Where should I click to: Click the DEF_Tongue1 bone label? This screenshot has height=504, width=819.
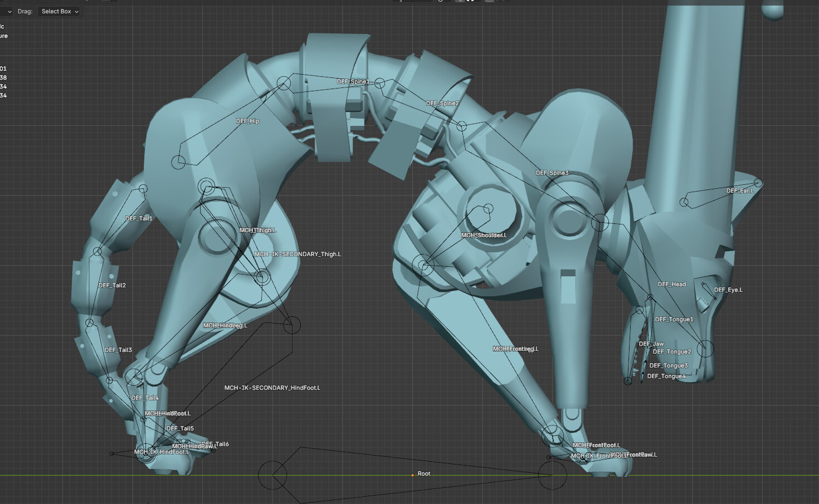[674, 319]
